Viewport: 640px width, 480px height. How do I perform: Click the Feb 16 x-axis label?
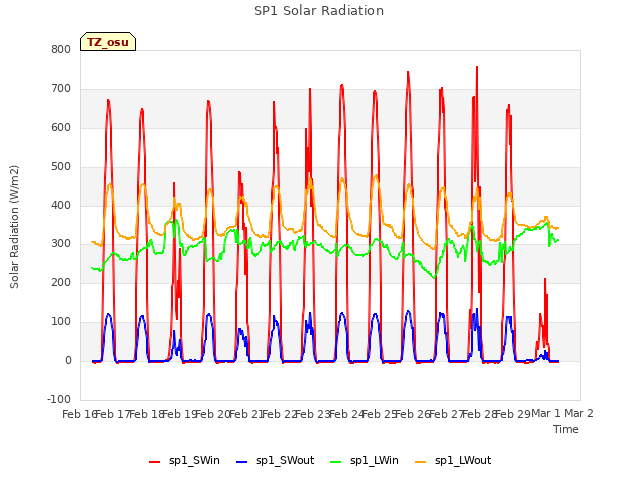click(x=78, y=414)
